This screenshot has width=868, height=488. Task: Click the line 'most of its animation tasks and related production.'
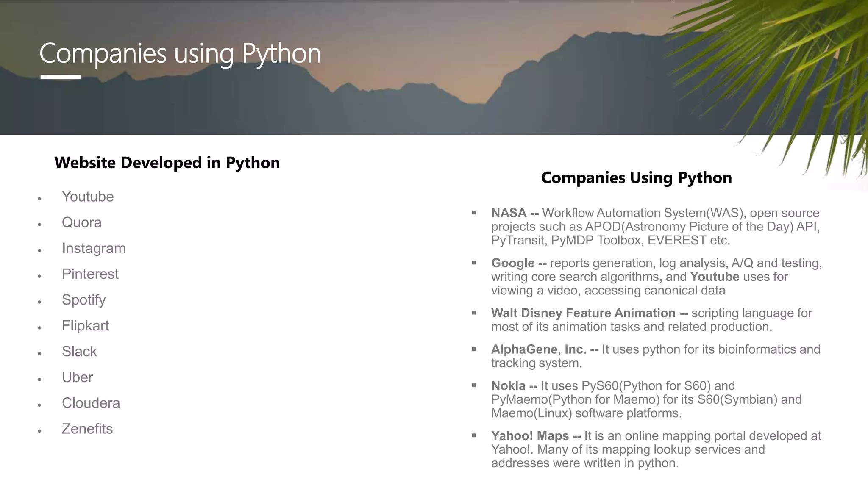pyautogui.click(x=632, y=327)
